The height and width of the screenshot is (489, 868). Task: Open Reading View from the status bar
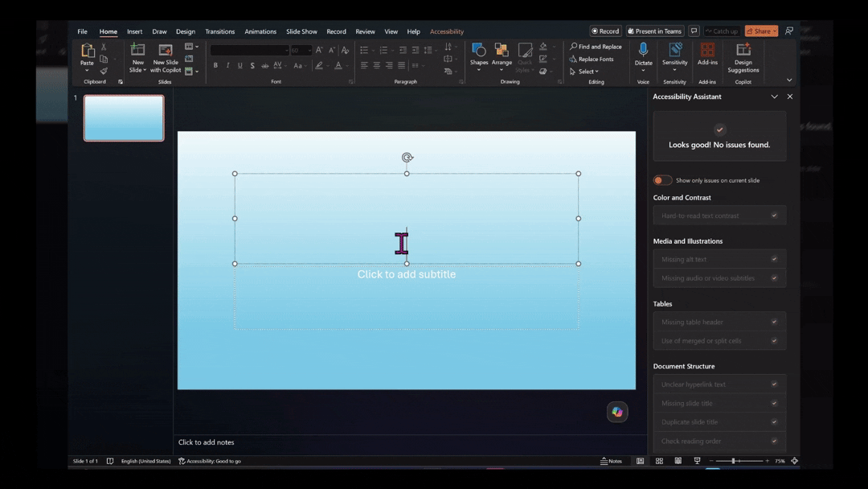(678, 460)
